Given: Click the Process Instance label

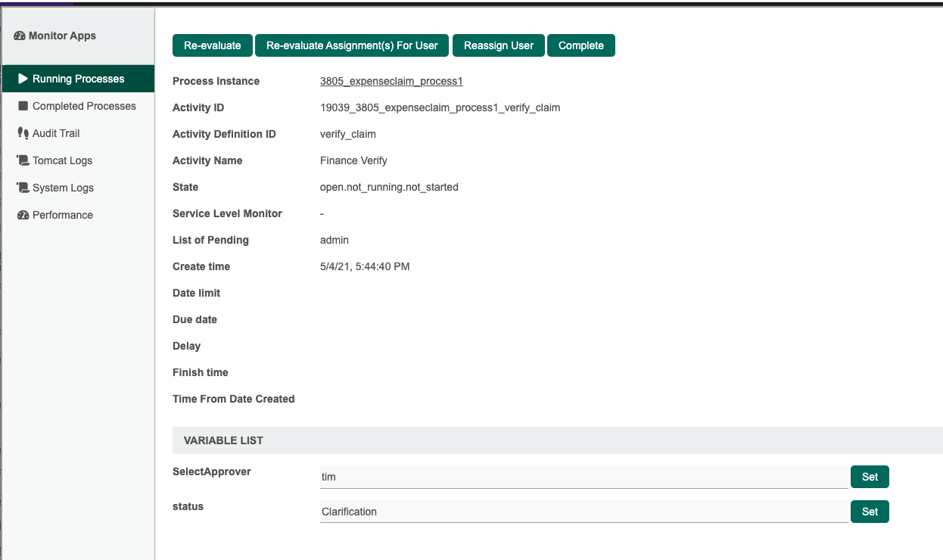Looking at the screenshot, I should point(216,81).
